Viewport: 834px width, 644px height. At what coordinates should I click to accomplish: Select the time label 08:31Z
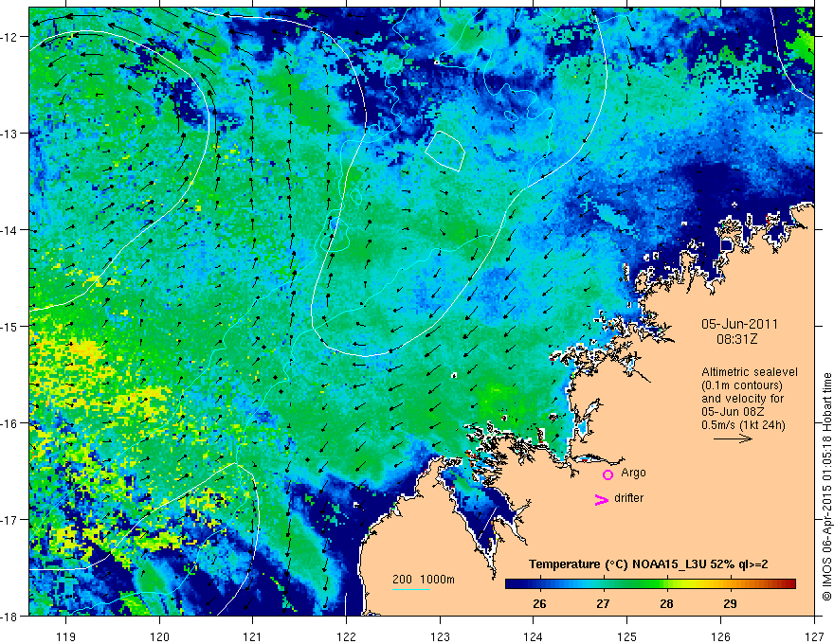[x=736, y=339]
